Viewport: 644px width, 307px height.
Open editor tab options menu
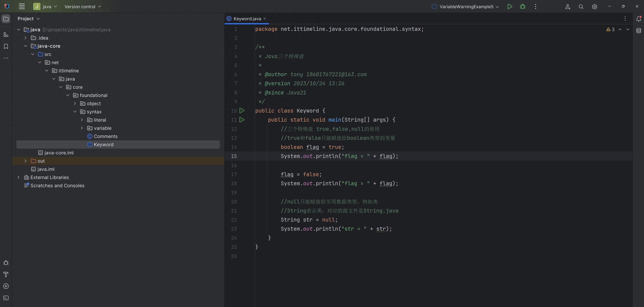(625, 19)
